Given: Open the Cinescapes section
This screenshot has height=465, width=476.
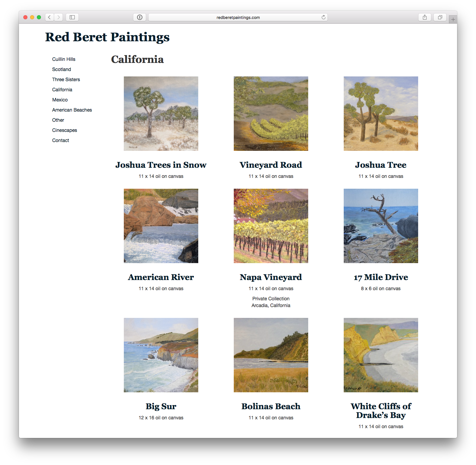Looking at the screenshot, I should point(65,130).
